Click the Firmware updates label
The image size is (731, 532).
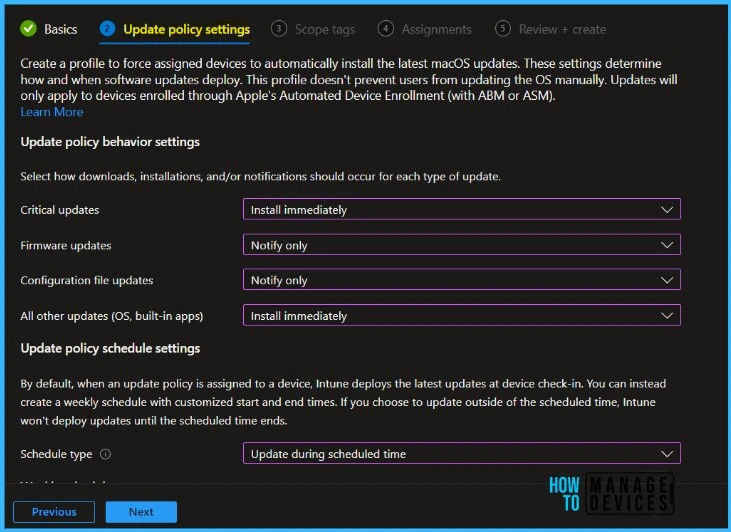[66, 245]
